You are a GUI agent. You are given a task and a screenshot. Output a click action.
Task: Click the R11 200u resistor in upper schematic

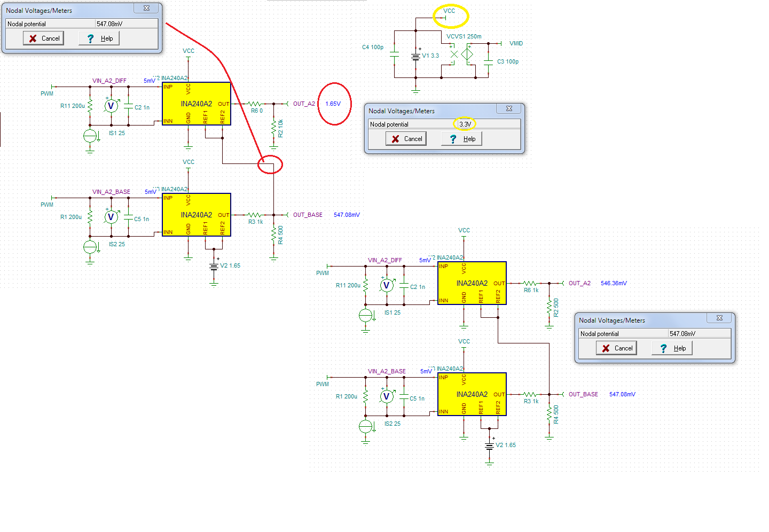point(90,106)
